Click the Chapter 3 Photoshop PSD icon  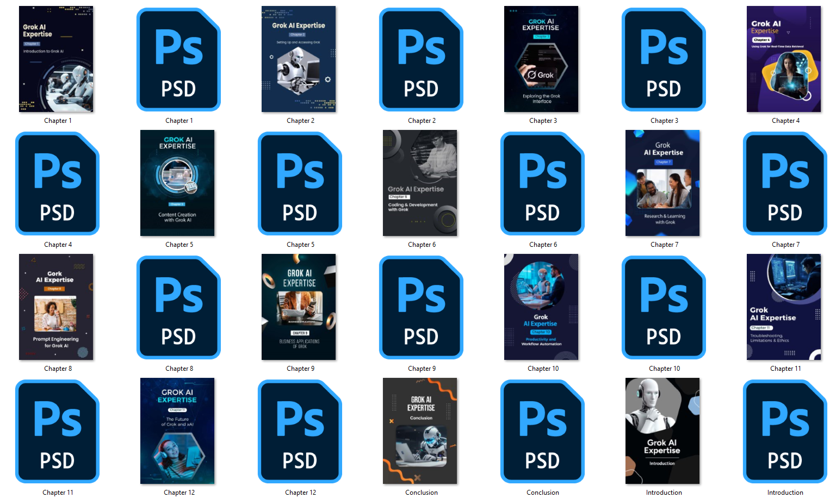664,59
